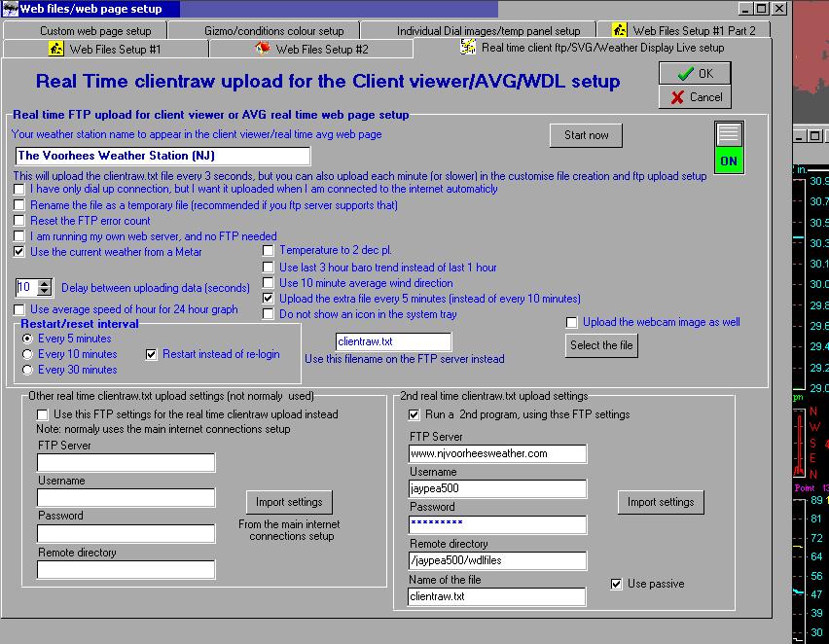Viewport: 829px width, 644px height.
Task: Check running my own web server option
Action: 19,236
